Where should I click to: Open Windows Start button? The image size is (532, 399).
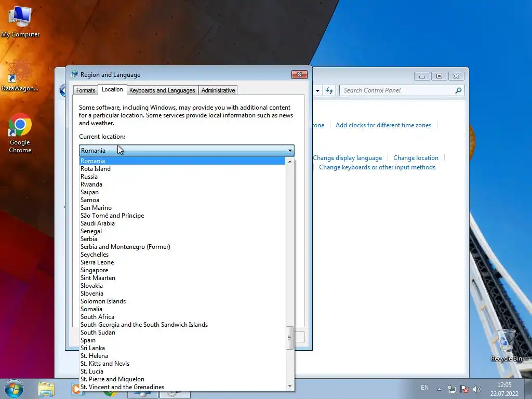click(14, 389)
